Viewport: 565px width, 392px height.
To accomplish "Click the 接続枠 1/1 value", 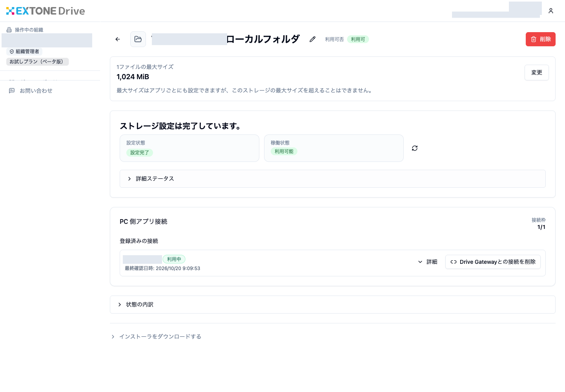I will click(541, 227).
